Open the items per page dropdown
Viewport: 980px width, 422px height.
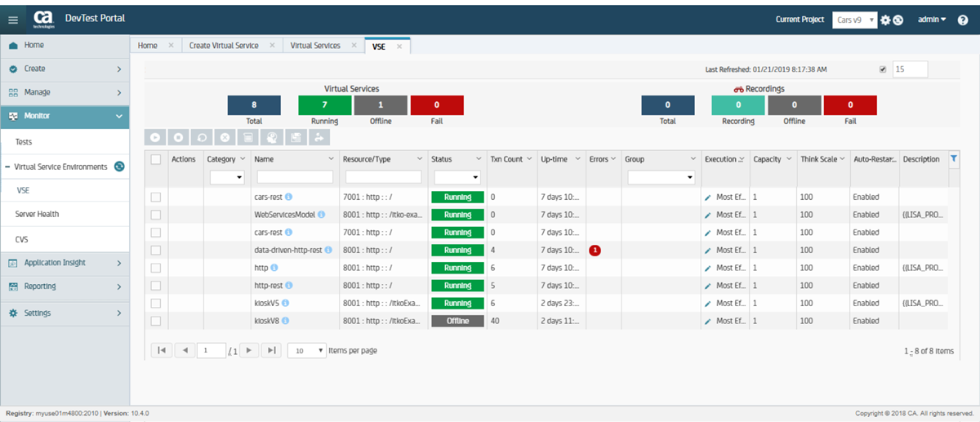click(x=309, y=350)
